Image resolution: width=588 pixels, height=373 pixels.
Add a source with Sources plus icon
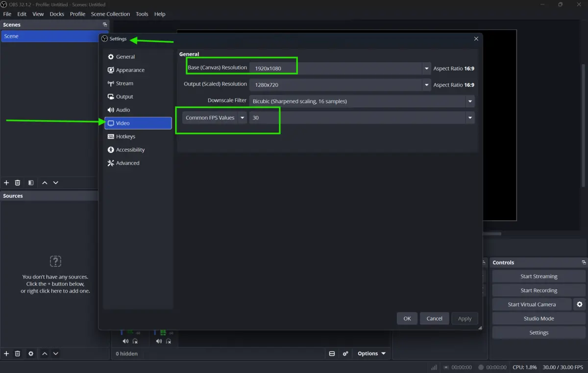click(x=6, y=353)
